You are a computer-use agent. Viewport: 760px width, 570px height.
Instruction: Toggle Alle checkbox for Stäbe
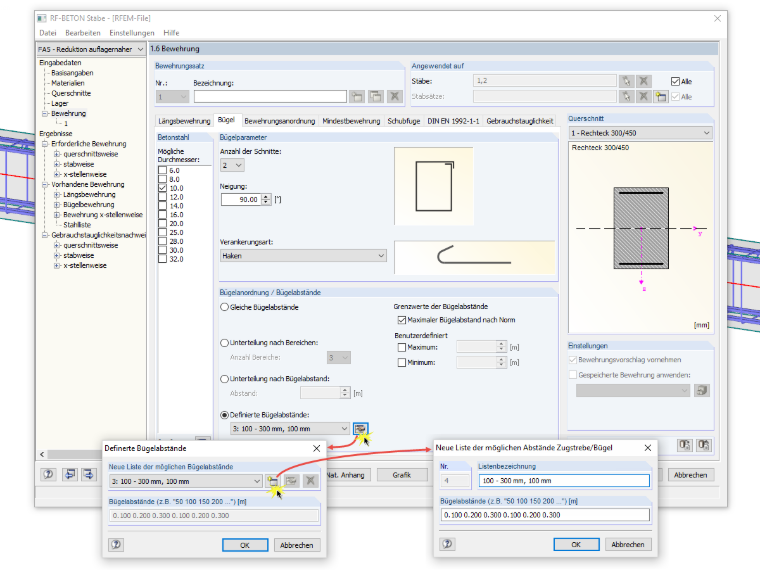[675, 81]
